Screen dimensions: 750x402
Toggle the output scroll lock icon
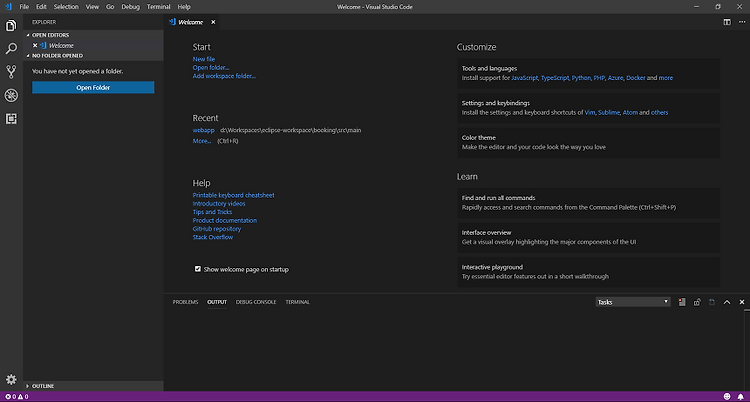coord(697,302)
